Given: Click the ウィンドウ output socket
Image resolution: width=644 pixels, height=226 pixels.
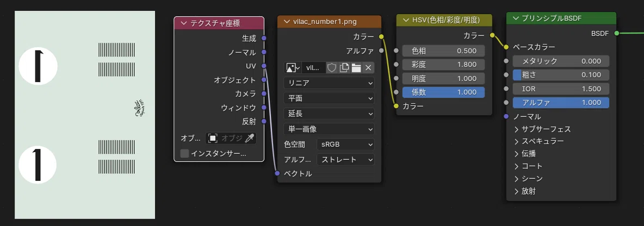Looking at the screenshot, I should 264,108.
